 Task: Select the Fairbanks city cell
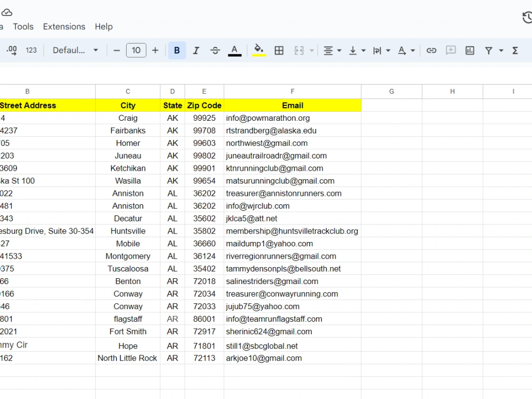[128, 130]
